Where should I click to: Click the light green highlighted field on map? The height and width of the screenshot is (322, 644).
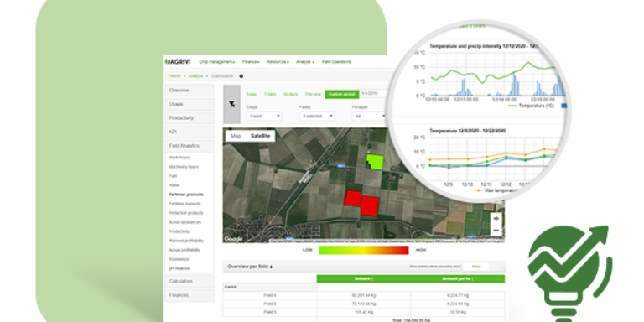[375, 161]
